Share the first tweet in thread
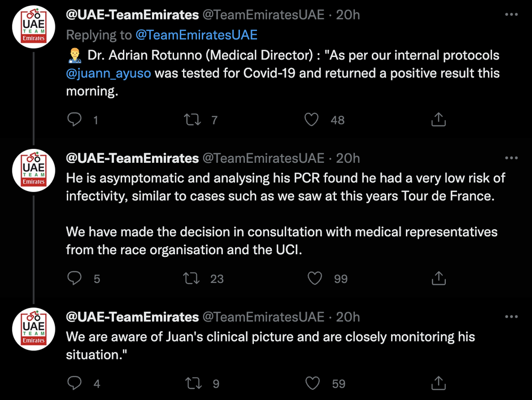 438,120
